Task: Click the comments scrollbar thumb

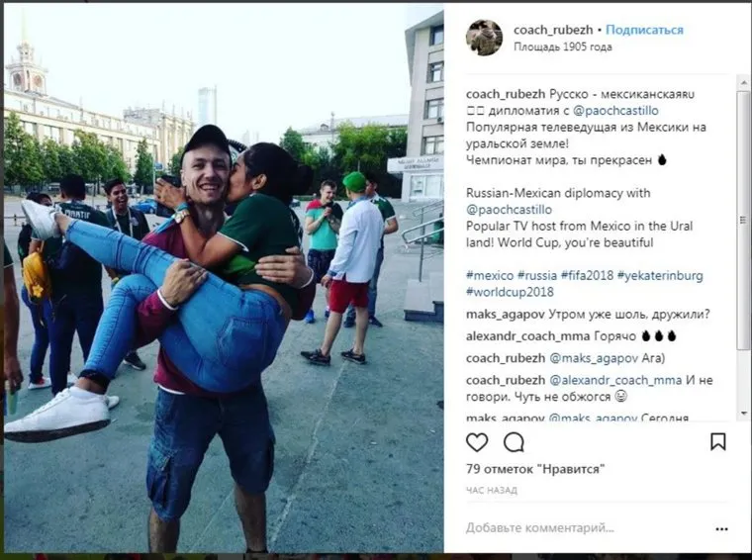Action: coord(743,219)
